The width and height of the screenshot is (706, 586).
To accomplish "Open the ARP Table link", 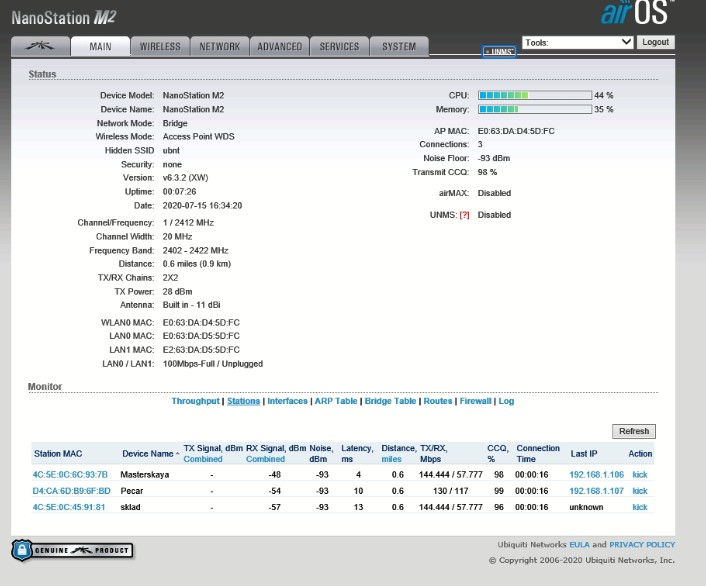I will click(336, 401).
